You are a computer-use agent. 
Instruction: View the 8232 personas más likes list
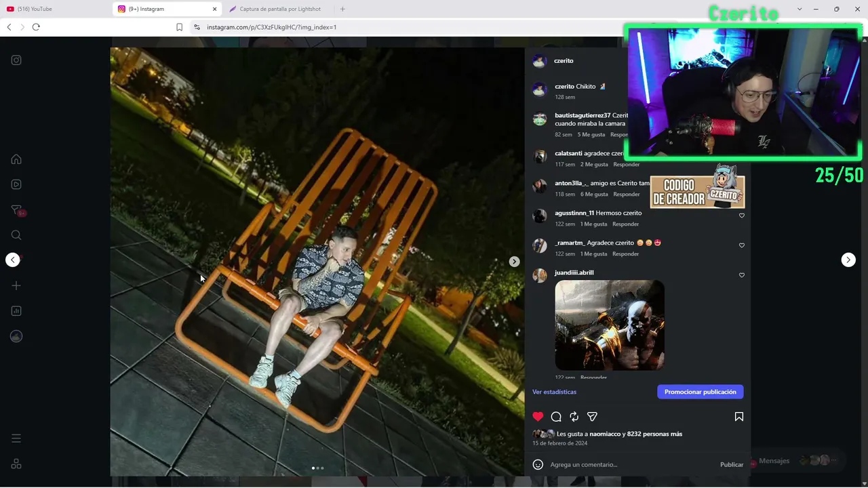(654, 434)
